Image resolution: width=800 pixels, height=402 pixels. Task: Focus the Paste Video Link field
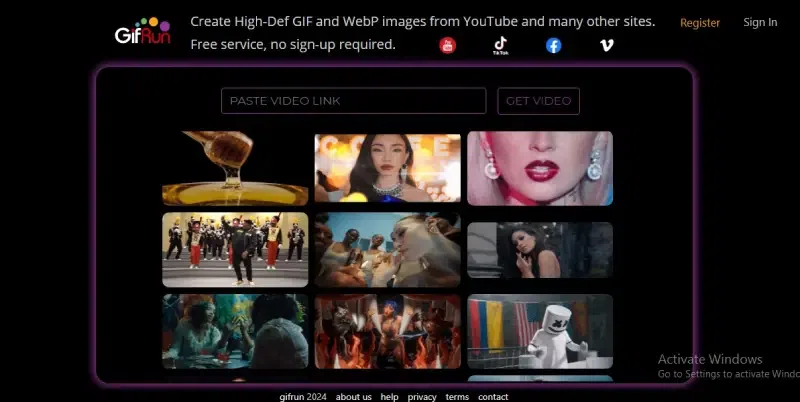pyautogui.click(x=353, y=100)
